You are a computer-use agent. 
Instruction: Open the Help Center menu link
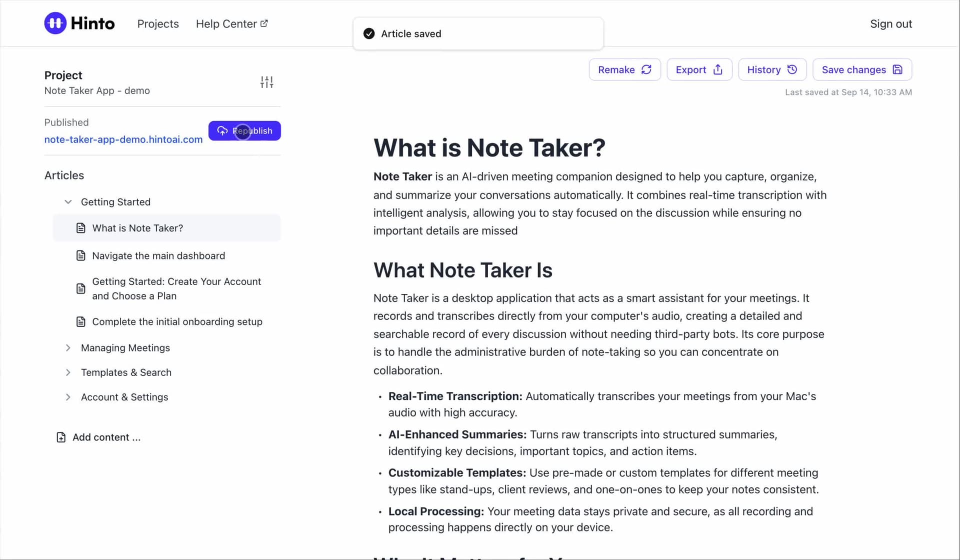point(226,24)
